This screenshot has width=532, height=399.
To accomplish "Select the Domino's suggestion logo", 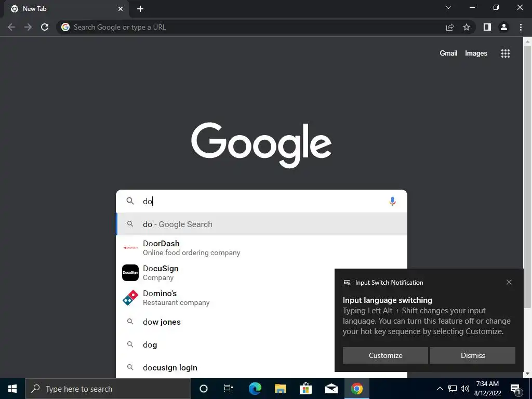I will (x=130, y=298).
